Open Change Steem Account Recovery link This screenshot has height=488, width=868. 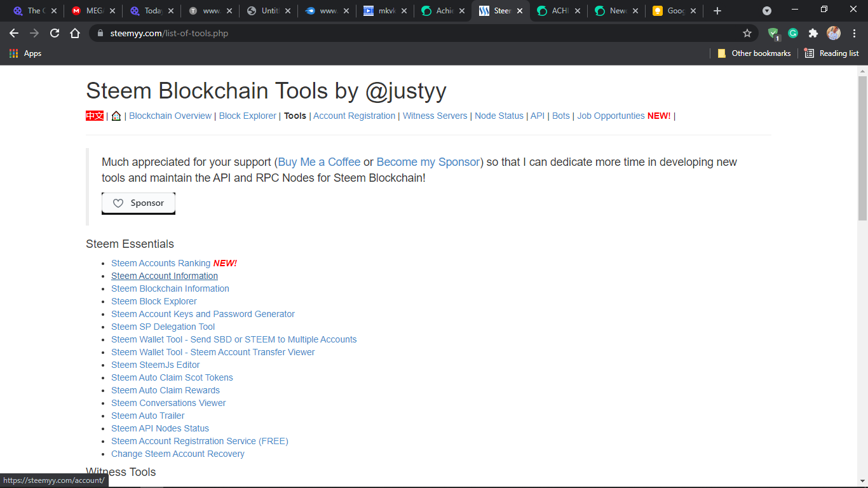(177, 454)
